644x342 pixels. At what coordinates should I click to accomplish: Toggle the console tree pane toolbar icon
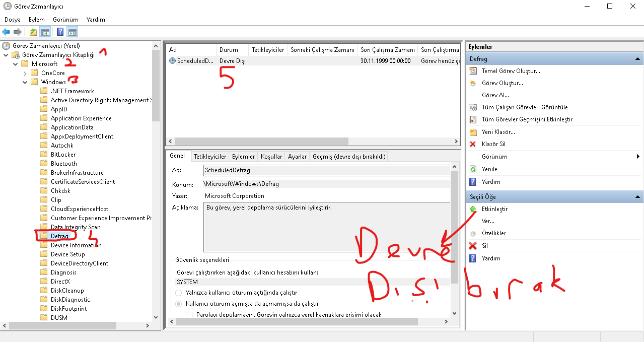tap(45, 32)
